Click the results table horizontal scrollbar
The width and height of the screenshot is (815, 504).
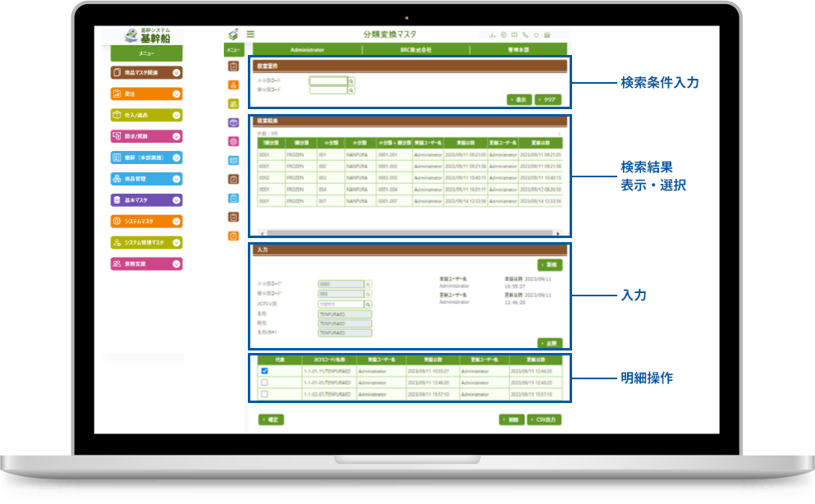pos(410,233)
